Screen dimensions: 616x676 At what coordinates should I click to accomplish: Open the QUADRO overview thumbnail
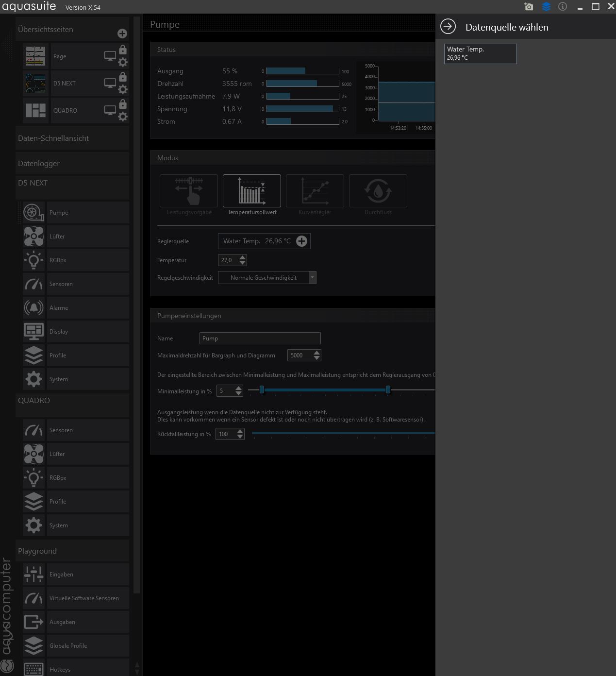pyautogui.click(x=36, y=111)
